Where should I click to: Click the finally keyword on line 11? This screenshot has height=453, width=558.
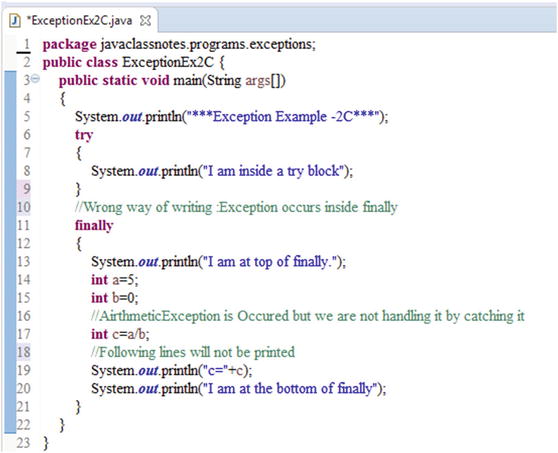point(94,226)
